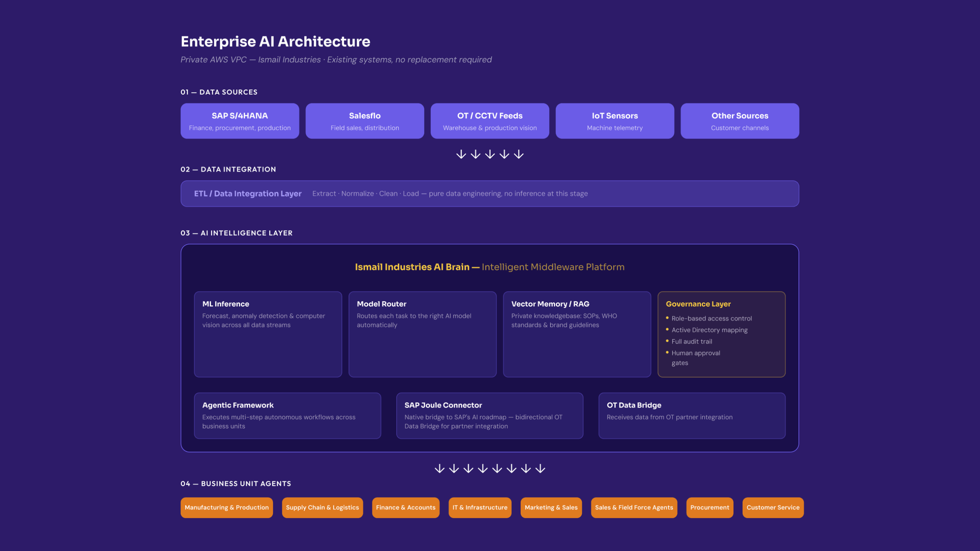
Task: Open the OT / CCTV Feeds card
Action: point(490,121)
